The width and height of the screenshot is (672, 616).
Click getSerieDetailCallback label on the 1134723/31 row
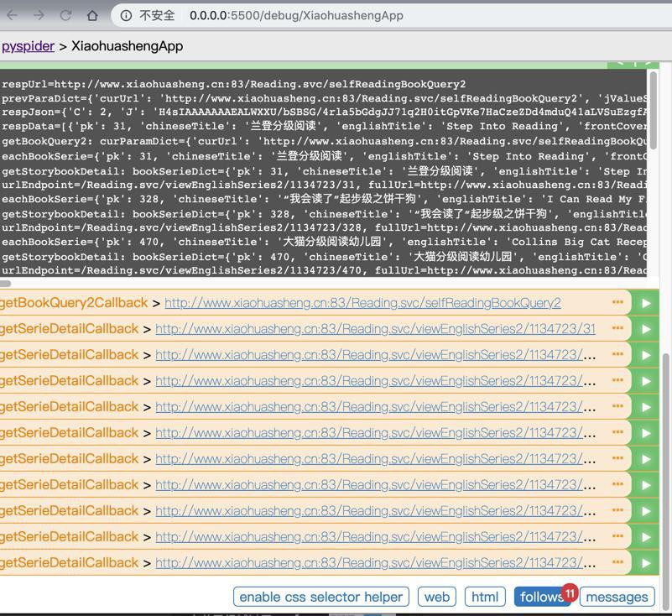pos(69,329)
